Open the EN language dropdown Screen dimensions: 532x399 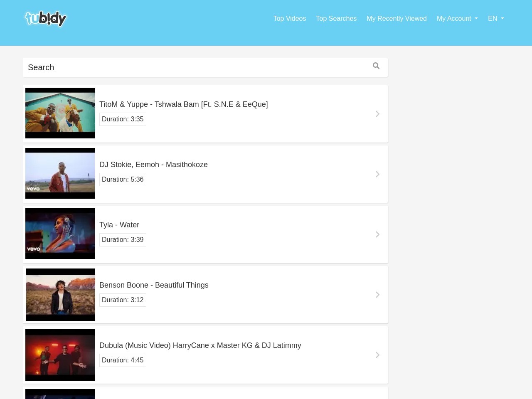(x=496, y=18)
